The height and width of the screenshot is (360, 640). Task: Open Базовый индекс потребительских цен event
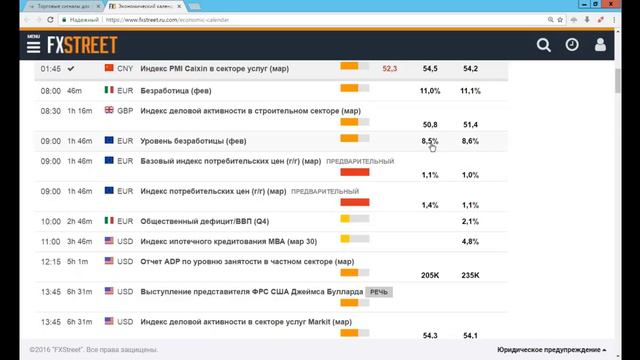point(231,161)
